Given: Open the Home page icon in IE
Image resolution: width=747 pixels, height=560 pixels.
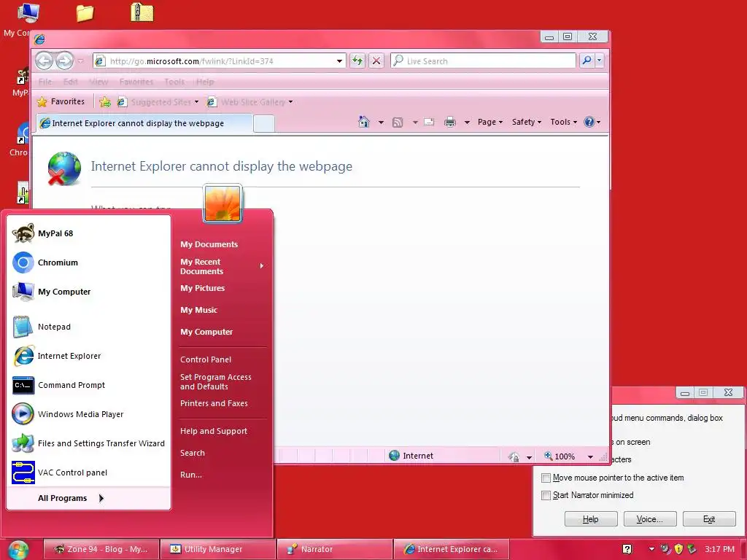Looking at the screenshot, I should (364, 122).
